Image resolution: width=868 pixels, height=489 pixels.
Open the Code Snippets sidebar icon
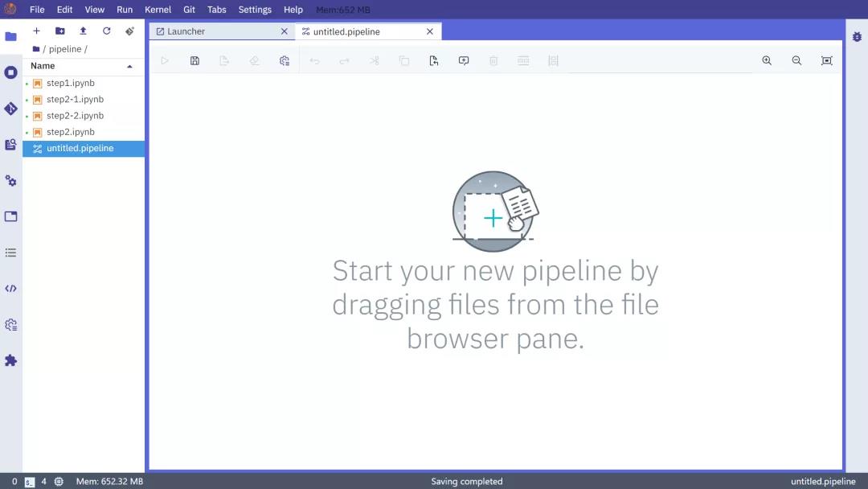point(10,289)
